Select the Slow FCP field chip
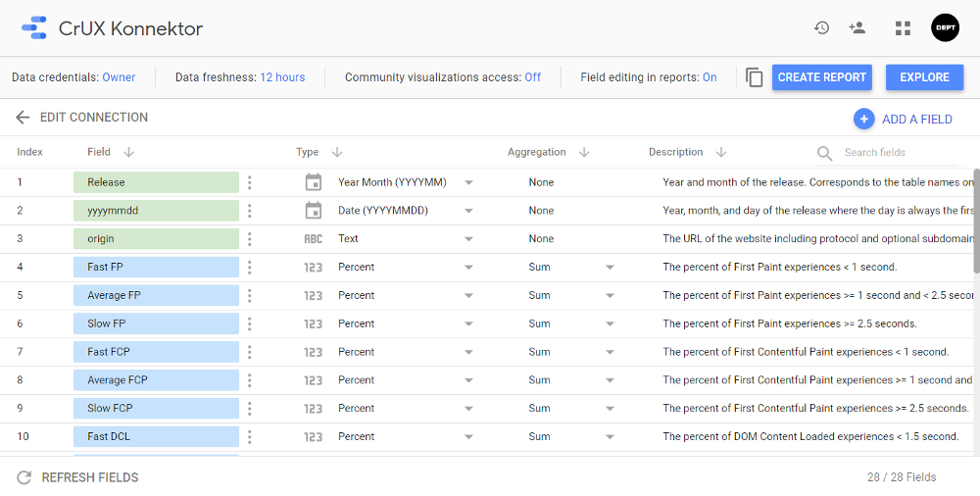Viewport: 980px width, 496px height. [156, 409]
